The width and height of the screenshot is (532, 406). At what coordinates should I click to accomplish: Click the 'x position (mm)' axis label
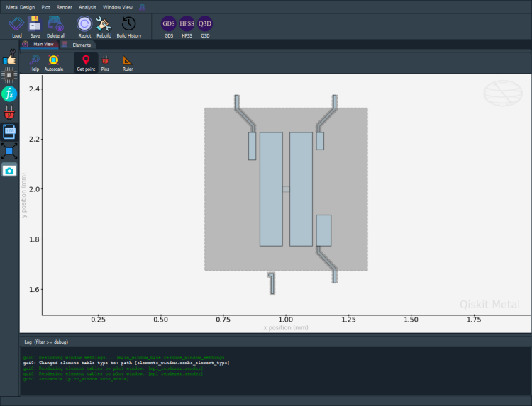click(x=286, y=328)
